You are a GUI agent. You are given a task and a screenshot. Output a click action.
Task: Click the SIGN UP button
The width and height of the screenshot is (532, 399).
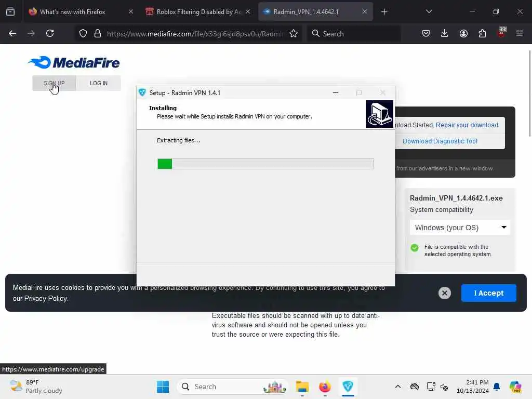point(54,83)
